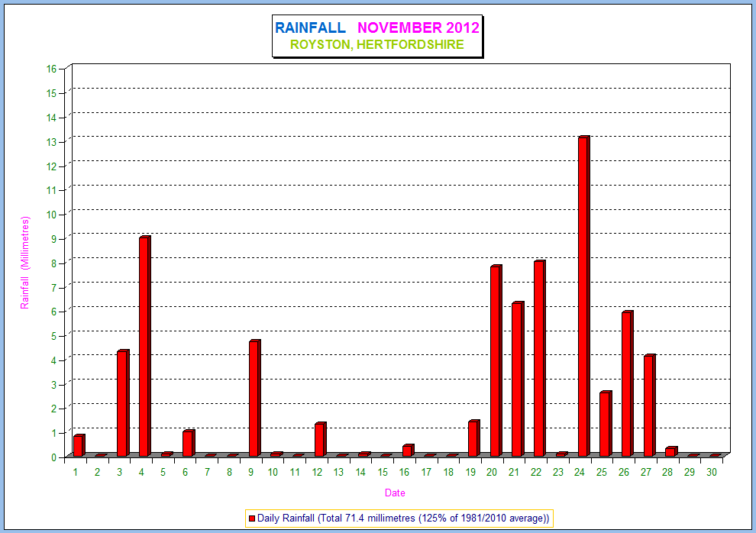Click the 'Rainfall (Millimetres)' axis label
The width and height of the screenshot is (756, 533).
tap(25, 263)
